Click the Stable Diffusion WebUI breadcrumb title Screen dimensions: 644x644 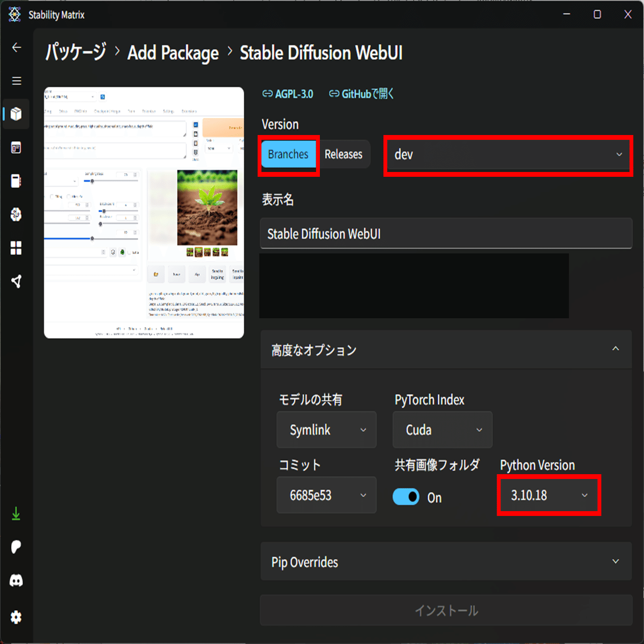(321, 53)
